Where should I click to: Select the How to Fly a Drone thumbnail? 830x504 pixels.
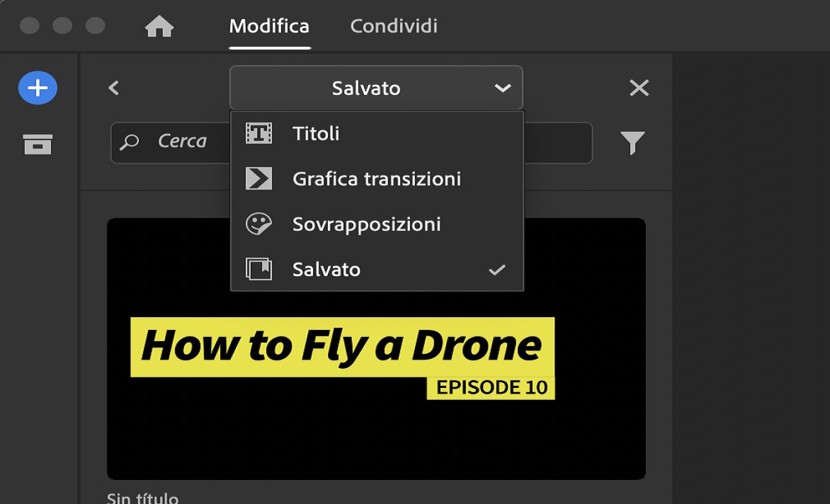376,349
